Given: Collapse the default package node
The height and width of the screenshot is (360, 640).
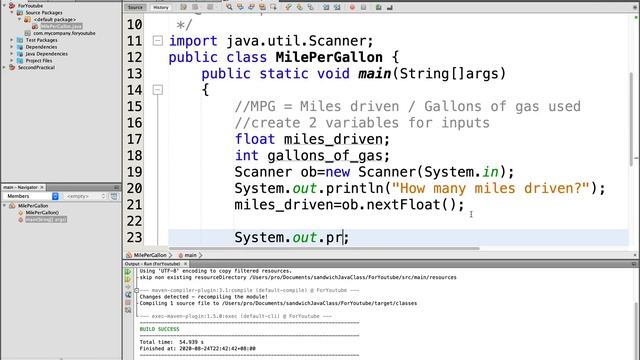Looking at the screenshot, I should pos(19,19).
